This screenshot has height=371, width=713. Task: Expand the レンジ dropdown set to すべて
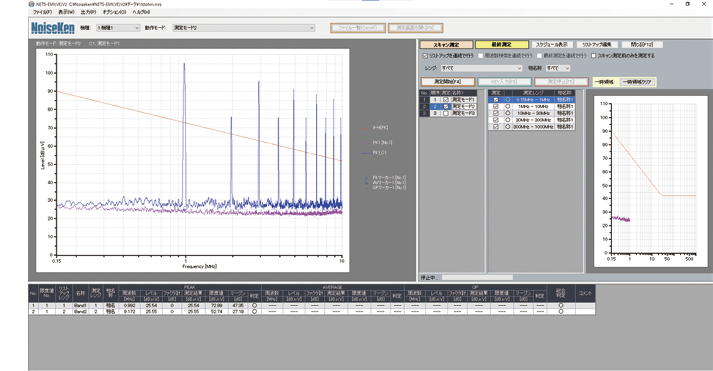tap(481, 68)
